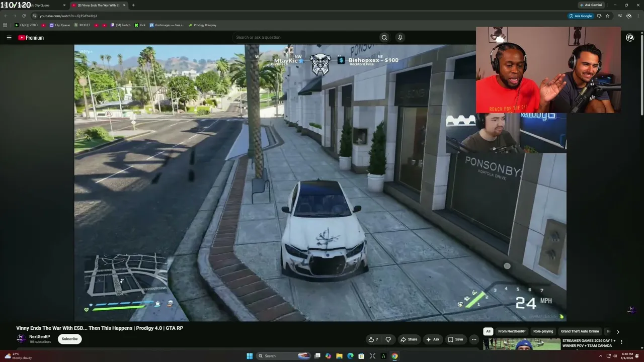Image resolution: width=644 pixels, height=362 pixels.
Task: Click the Ask Gemini button
Action: [591, 5]
